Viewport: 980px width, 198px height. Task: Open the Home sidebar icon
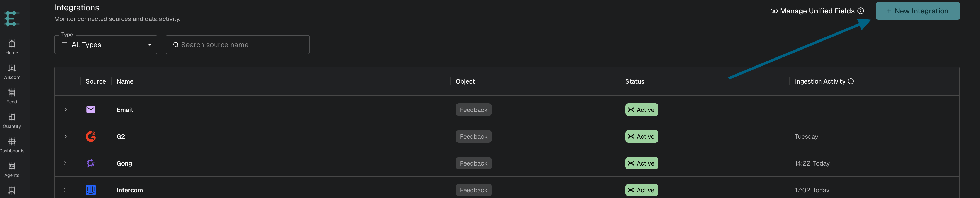[x=12, y=43]
